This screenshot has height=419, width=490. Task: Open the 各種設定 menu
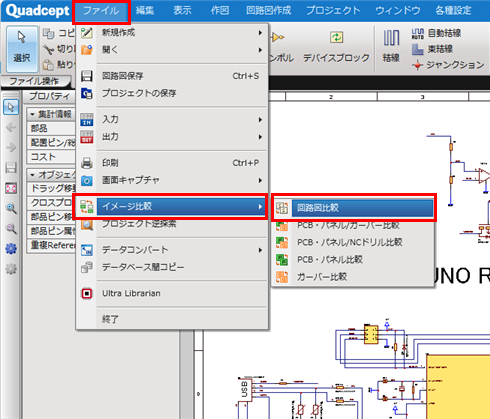point(453,11)
